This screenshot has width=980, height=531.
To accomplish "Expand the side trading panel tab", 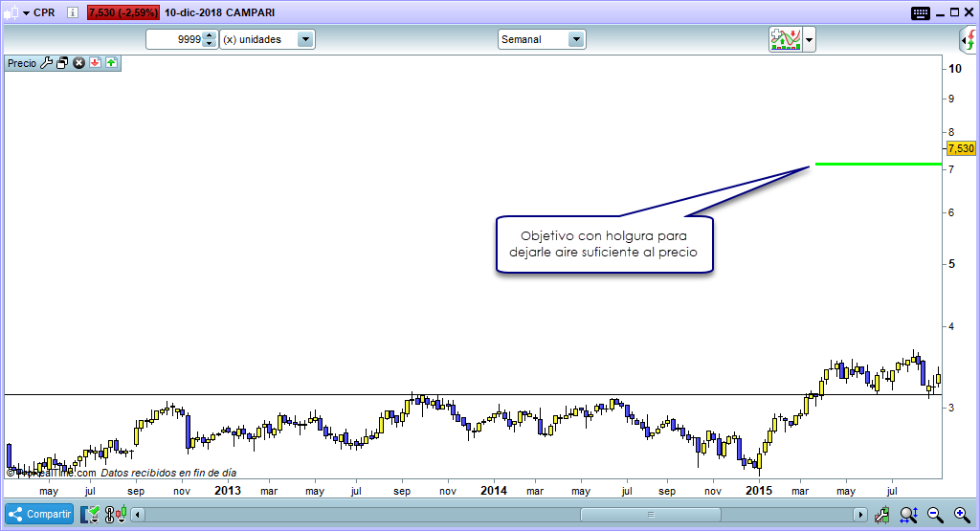I will point(969,40).
